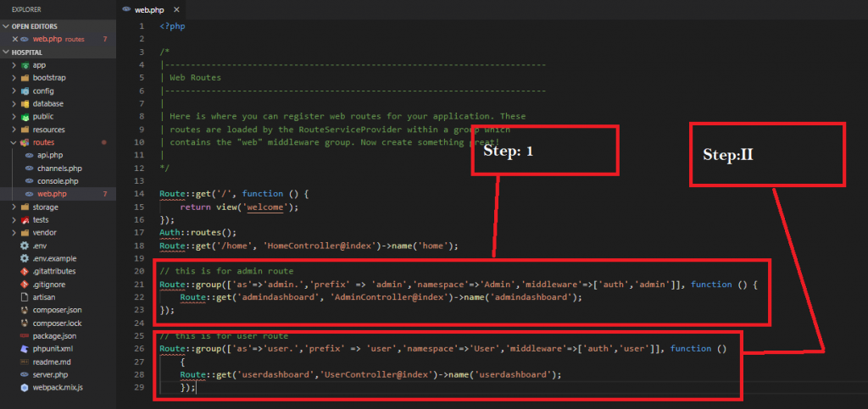This screenshot has width=868, height=409.
Task: Open the artisan file
Action: 44,296
